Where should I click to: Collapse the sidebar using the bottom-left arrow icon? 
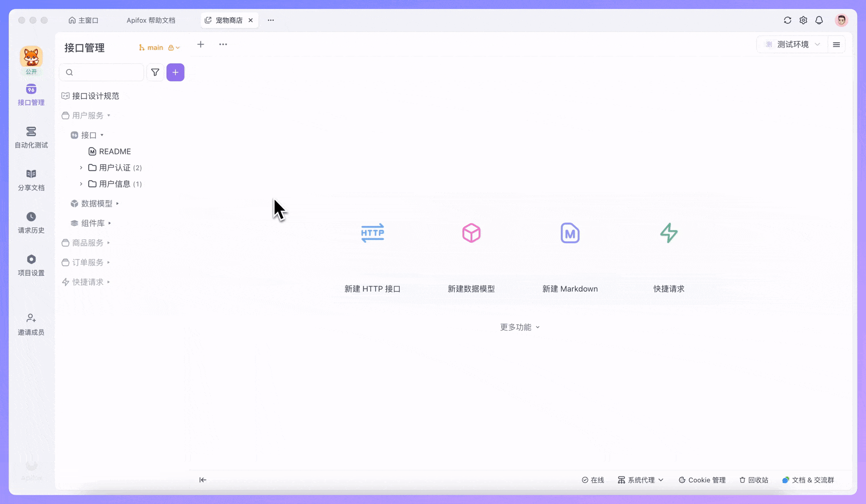[x=203, y=480]
